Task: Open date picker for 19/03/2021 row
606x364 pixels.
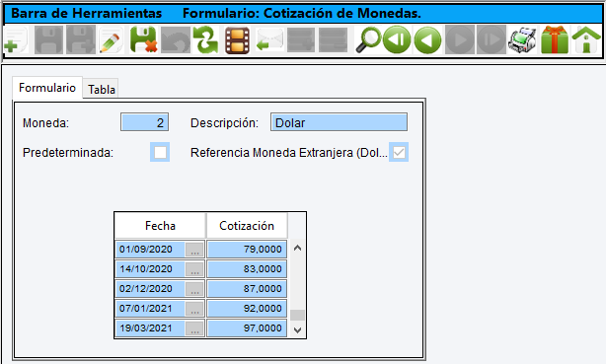Action: click(x=194, y=328)
